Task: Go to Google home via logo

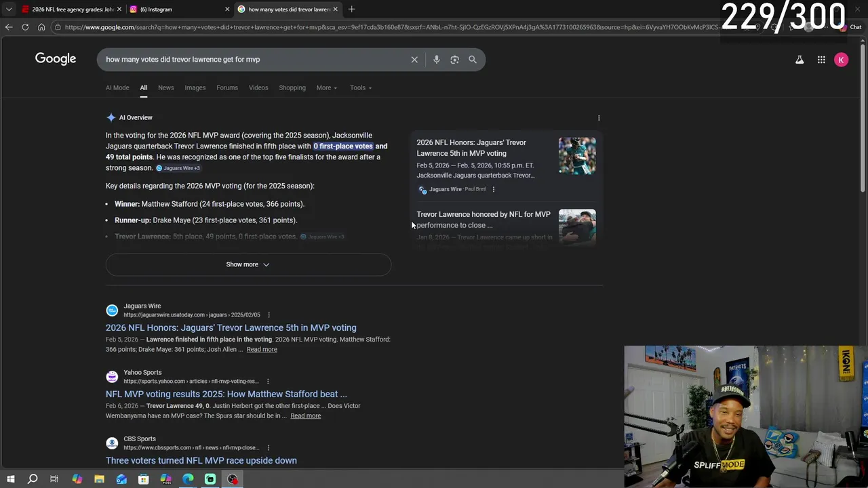Action: coord(56,59)
